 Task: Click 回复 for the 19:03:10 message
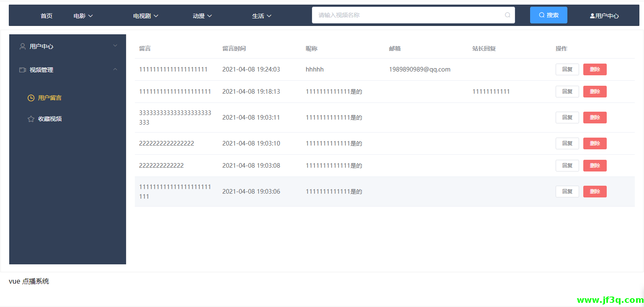567,143
